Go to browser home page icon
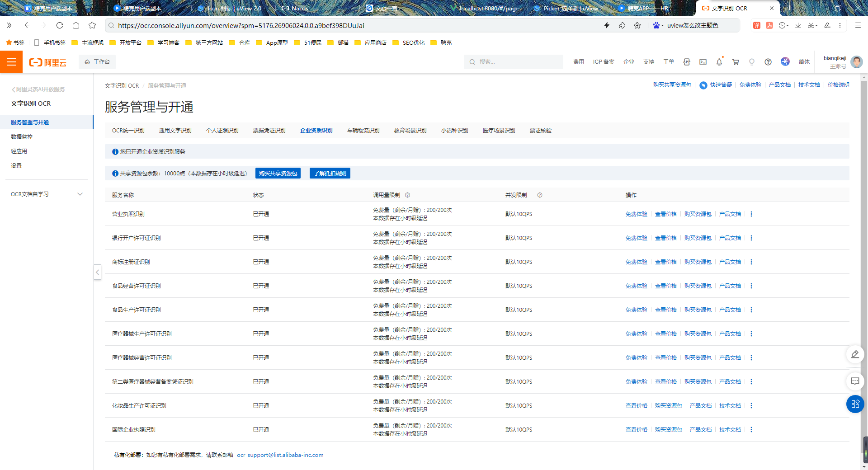 76,25
